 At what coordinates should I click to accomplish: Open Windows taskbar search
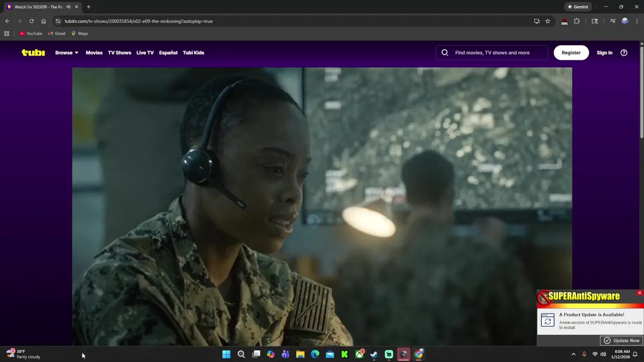[x=241, y=354]
